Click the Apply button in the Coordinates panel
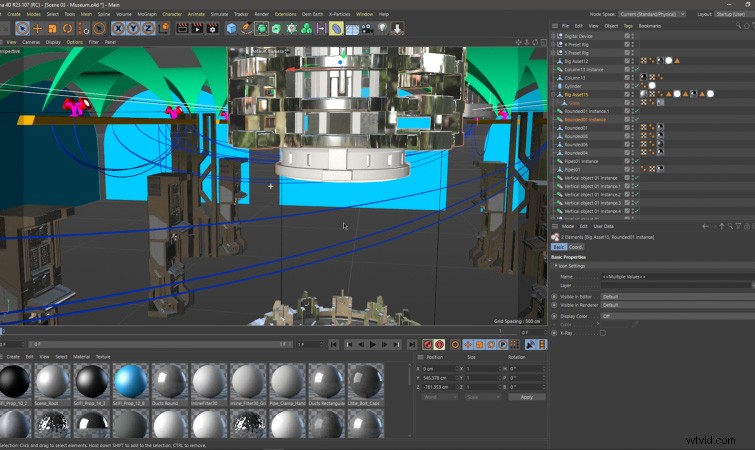 pyautogui.click(x=527, y=397)
